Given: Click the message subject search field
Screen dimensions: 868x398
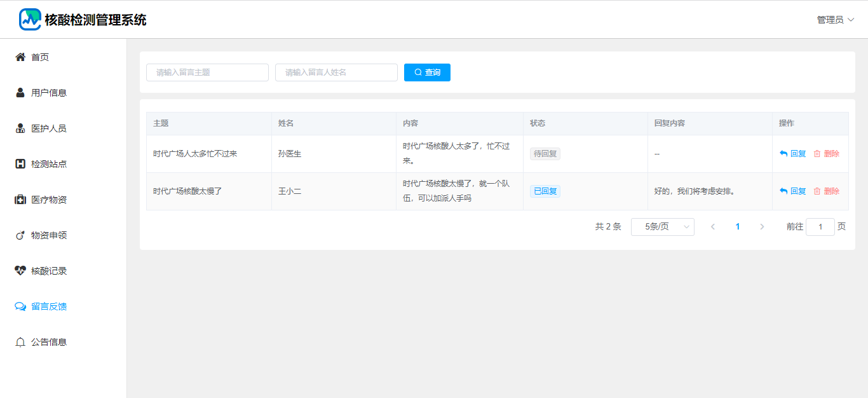Looking at the screenshot, I should pos(207,72).
